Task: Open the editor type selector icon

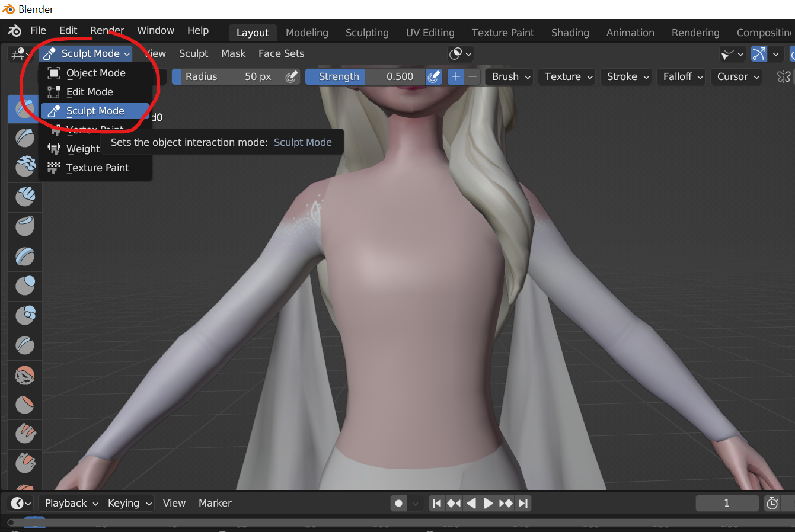Action: 20,53
